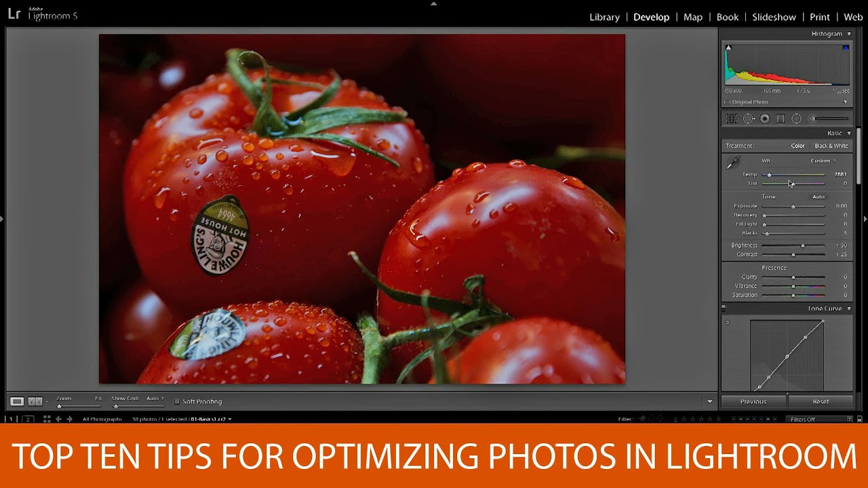
Task: Open the white balance Custom preset dropdown
Action: (823, 161)
